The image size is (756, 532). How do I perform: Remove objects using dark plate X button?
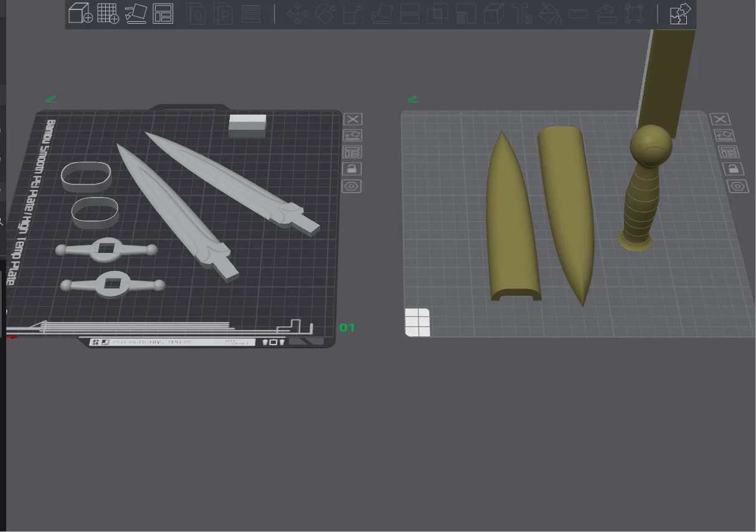[x=352, y=119]
